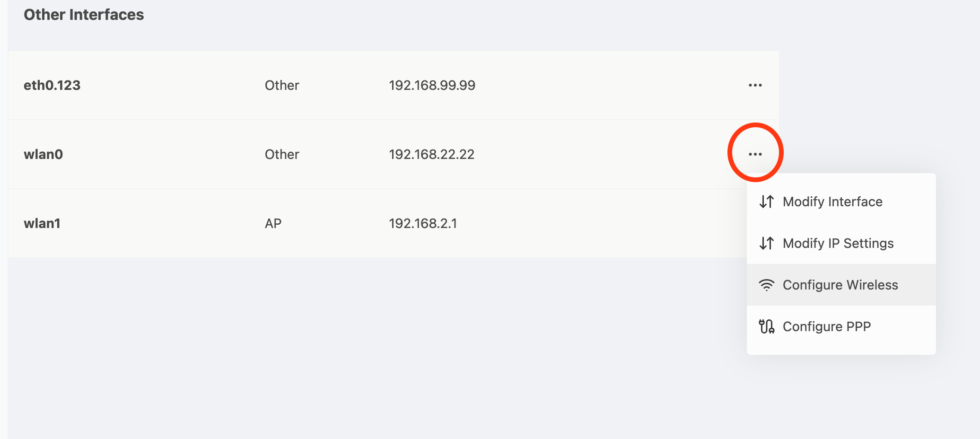Screen dimensions: 980x439
Task: Click the AP type label for wlan1
Action: (x=273, y=223)
